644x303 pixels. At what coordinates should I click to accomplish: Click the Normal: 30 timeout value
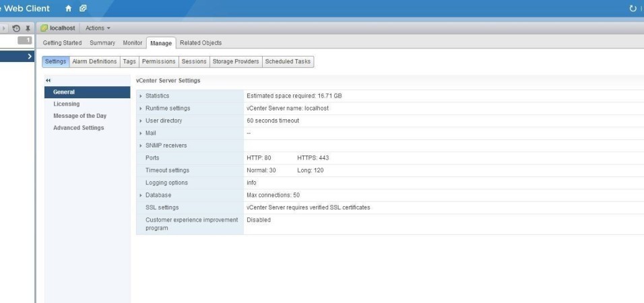point(261,170)
